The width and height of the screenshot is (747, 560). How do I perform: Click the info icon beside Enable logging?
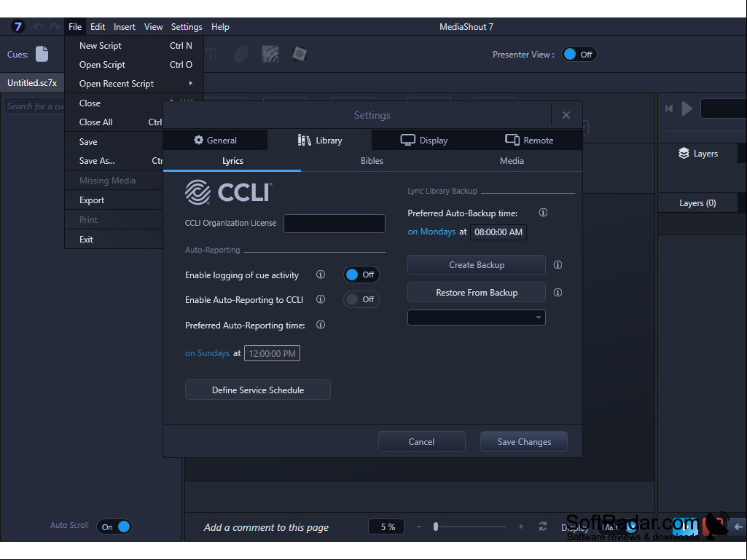[321, 275]
